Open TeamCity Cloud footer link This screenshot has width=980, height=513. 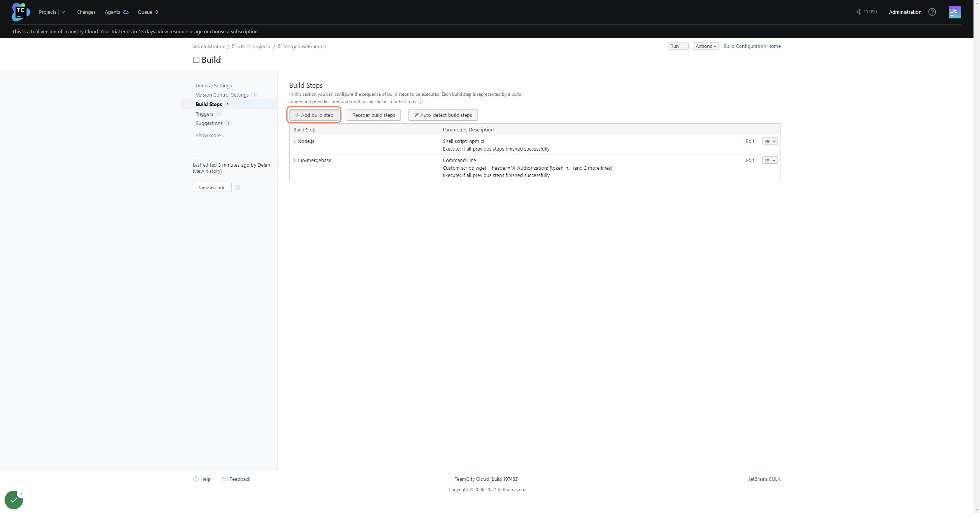point(472,479)
